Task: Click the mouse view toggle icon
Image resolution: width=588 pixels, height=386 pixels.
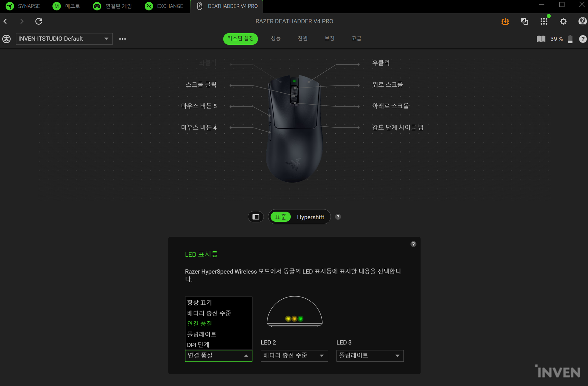Action: pyautogui.click(x=256, y=217)
